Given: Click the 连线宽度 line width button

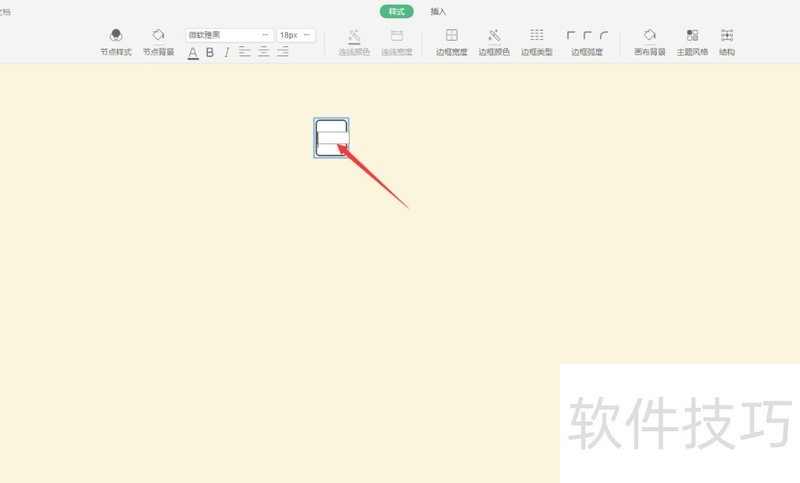Looking at the screenshot, I should click(x=396, y=41).
